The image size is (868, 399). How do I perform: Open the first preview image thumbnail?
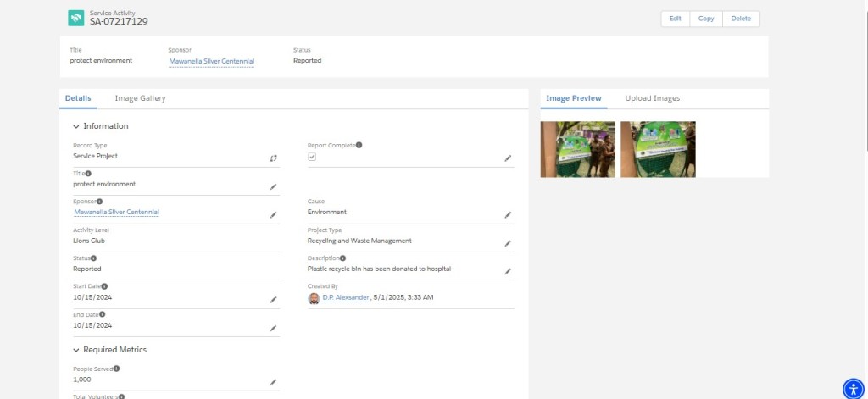(x=578, y=149)
